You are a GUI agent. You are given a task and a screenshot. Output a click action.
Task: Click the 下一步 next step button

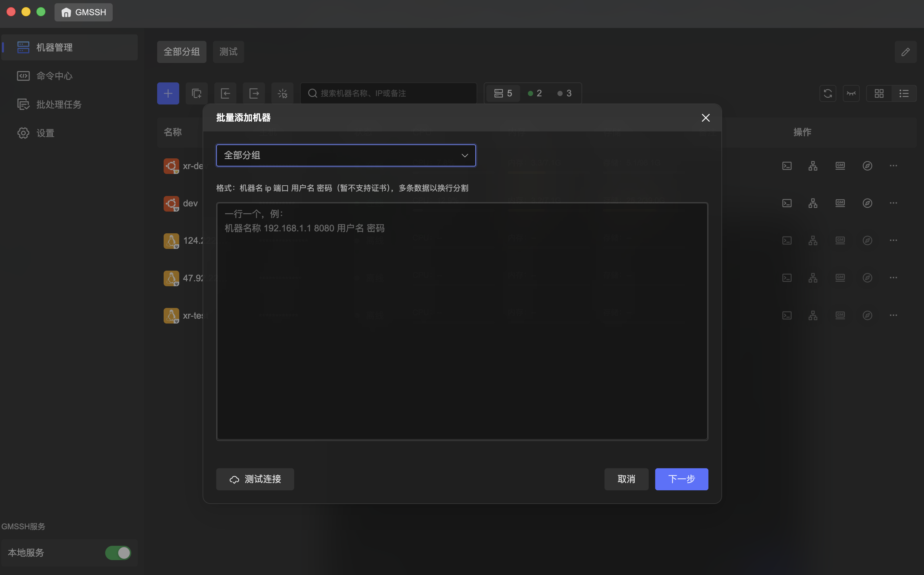681,479
